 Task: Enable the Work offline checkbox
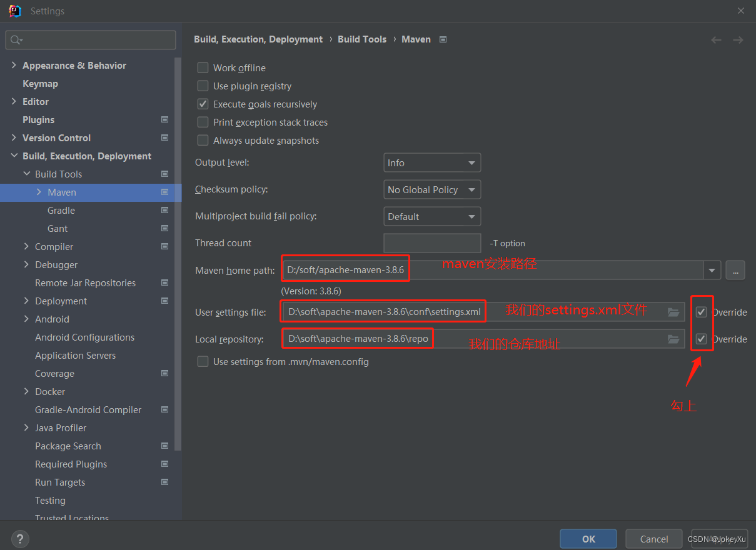click(x=203, y=67)
